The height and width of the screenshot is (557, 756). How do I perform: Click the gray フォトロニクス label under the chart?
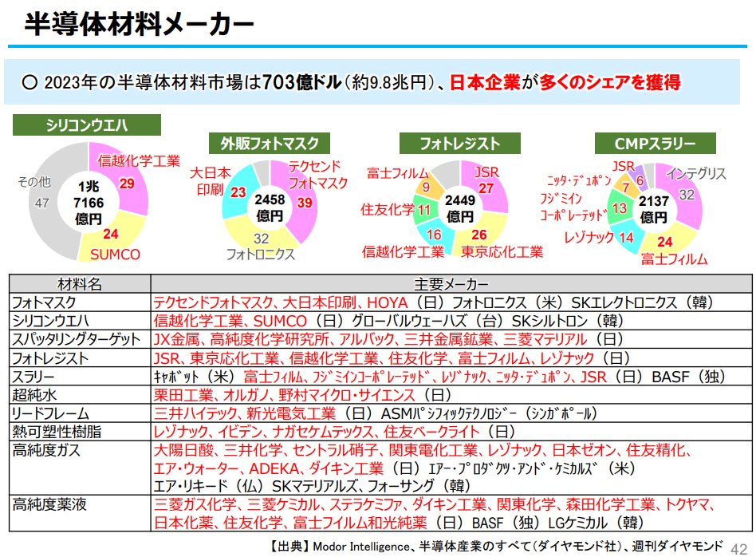[260, 255]
